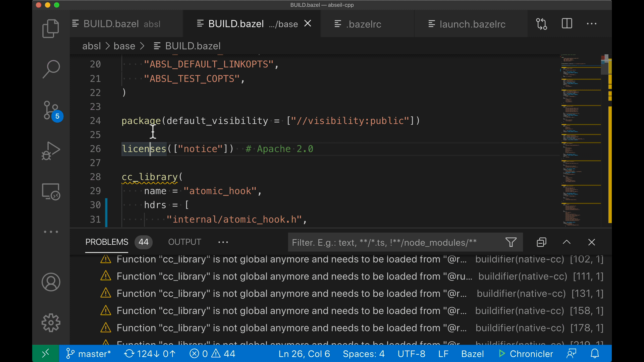The width and height of the screenshot is (644, 362).
Task: Expand additional views ellipsis in activity bar
Action: coord(51,232)
